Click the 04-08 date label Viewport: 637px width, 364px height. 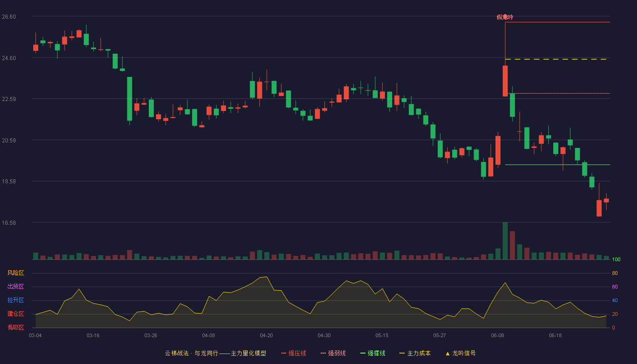point(208,335)
